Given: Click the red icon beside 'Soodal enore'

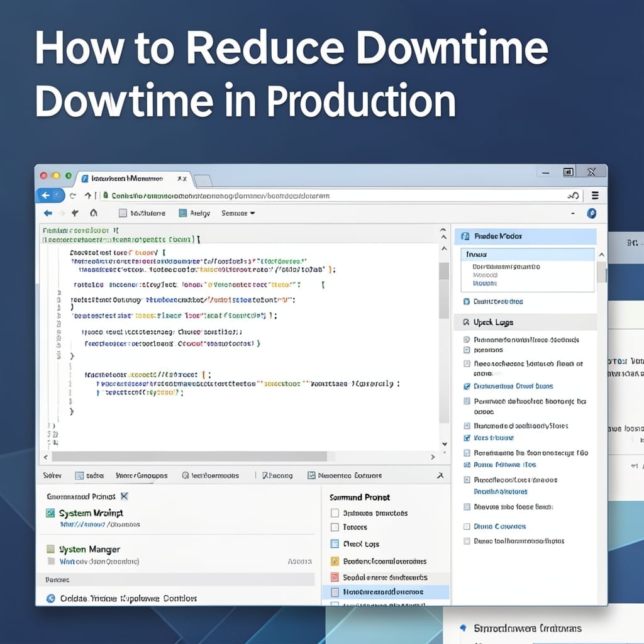Looking at the screenshot, I should click(335, 577).
